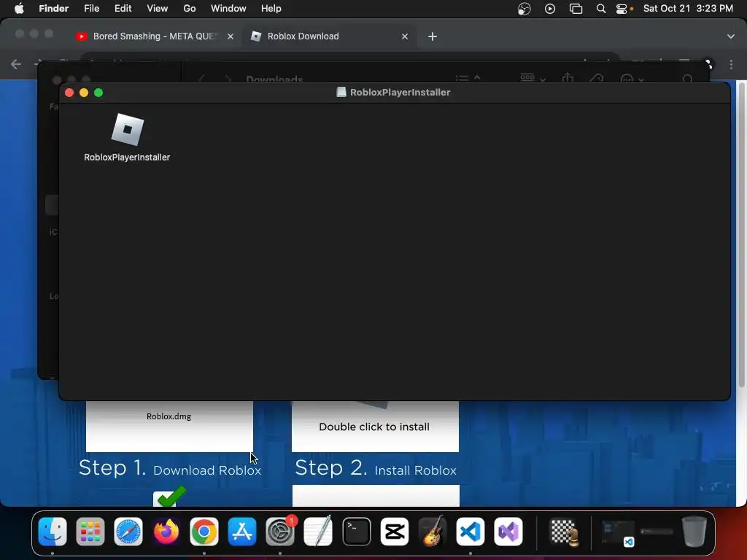Show the date and time panel

[x=688, y=9]
